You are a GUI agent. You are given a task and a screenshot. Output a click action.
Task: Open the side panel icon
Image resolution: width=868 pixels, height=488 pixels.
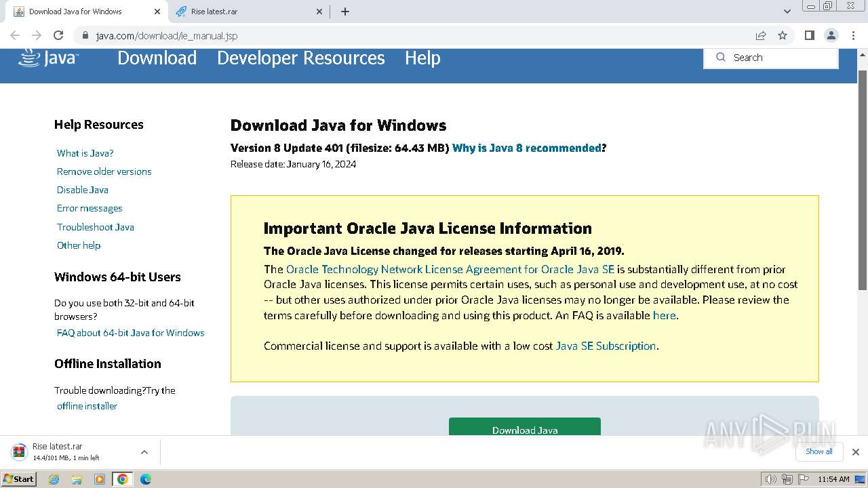[x=809, y=35]
